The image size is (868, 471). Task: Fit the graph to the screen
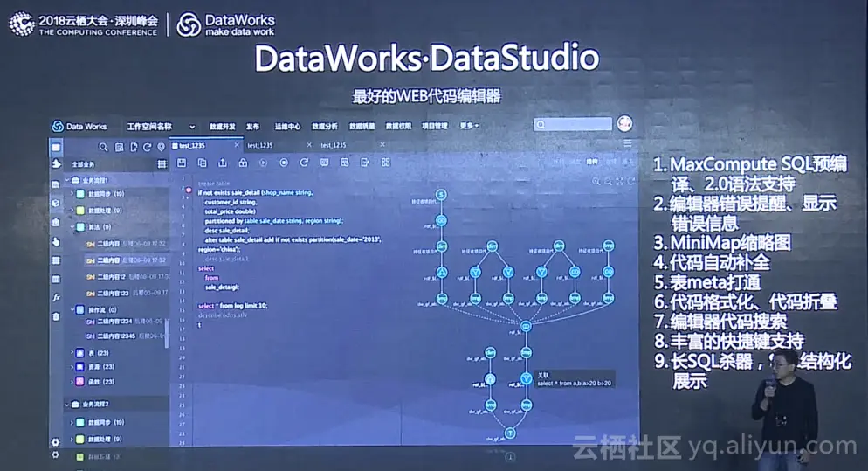coord(619,181)
